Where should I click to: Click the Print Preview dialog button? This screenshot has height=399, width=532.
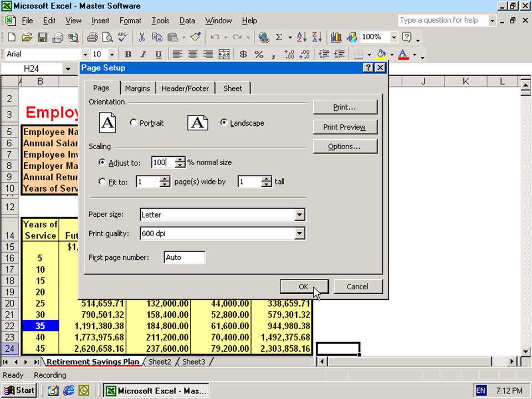pos(345,127)
